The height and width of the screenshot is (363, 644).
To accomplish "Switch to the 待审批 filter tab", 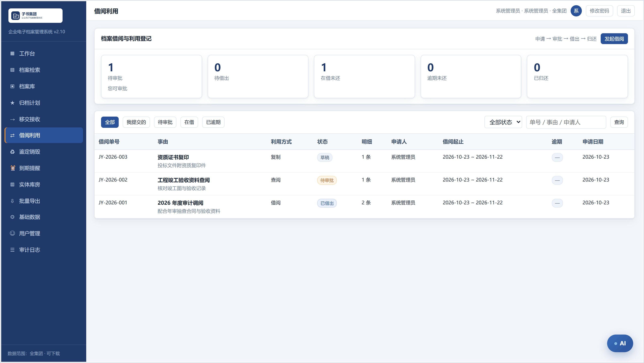I will click(x=165, y=122).
